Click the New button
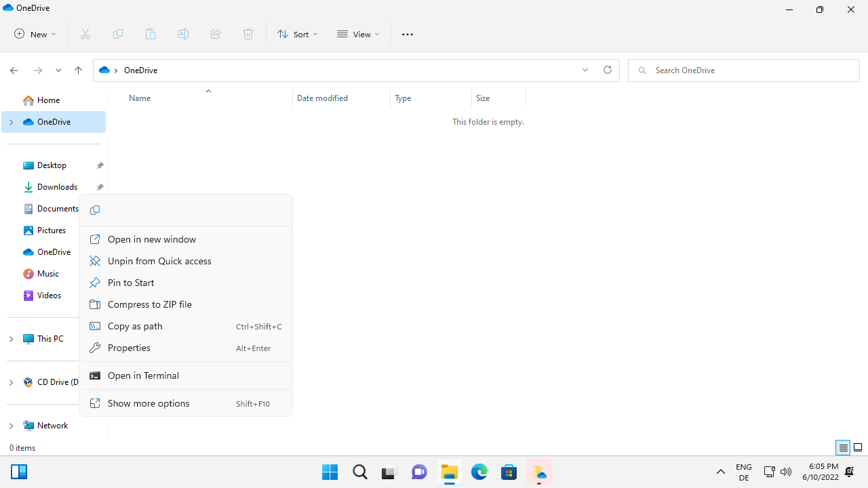 (34, 34)
